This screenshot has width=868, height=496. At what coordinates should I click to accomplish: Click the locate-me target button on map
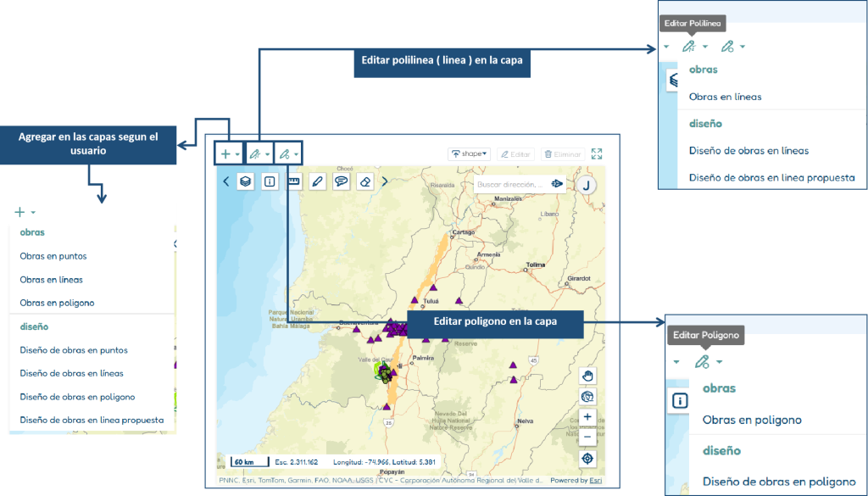coord(588,459)
